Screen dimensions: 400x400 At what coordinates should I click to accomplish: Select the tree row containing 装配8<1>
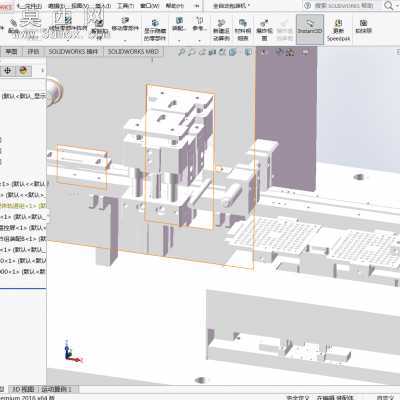tap(23, 239)
